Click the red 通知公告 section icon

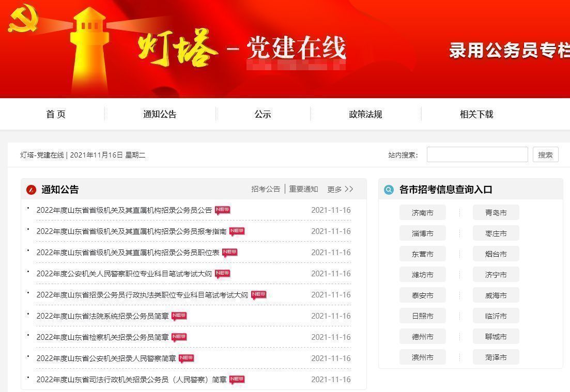[x=31, y=190]
